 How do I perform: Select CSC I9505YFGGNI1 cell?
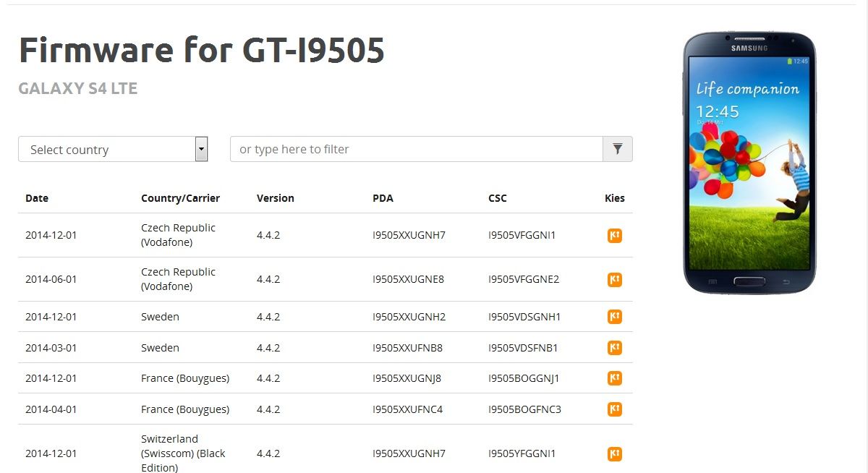coord(522,454)
